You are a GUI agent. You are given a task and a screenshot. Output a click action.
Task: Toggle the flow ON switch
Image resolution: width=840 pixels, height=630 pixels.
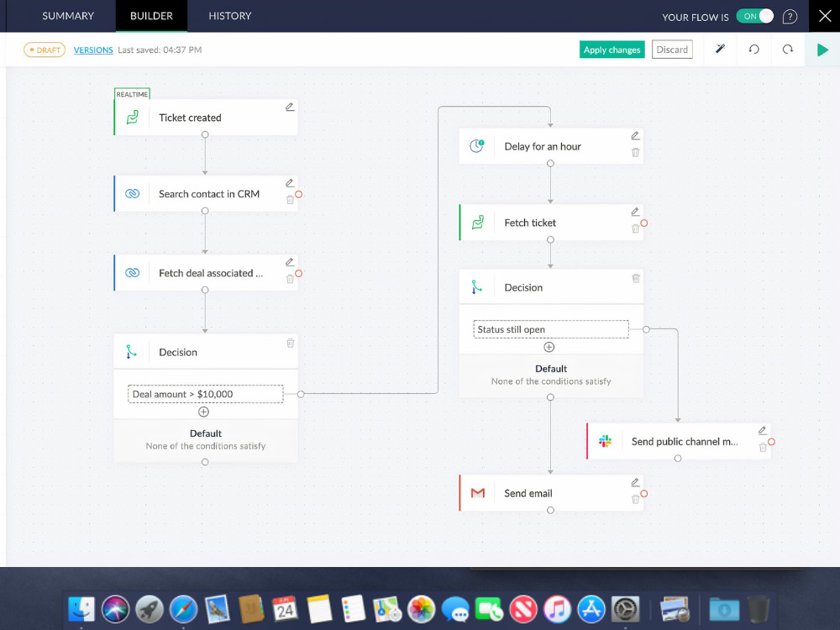pos(755,16)
